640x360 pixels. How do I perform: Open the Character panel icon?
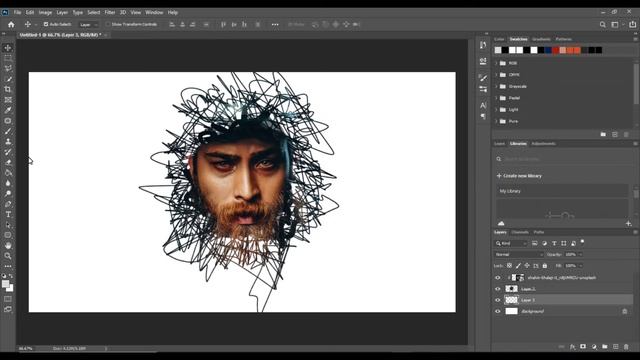(x=483, y=105)
